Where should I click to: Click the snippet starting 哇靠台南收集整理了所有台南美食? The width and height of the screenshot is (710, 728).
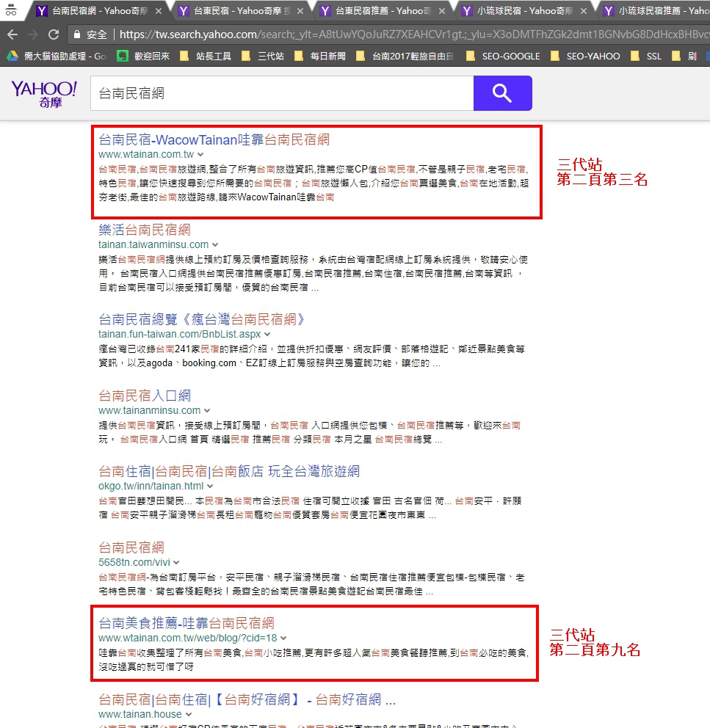(x=314, y=660)
